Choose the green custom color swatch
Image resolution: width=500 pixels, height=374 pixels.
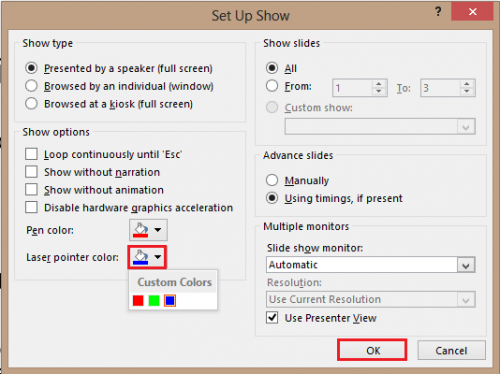pyautogui.click(x=154, y=300)
